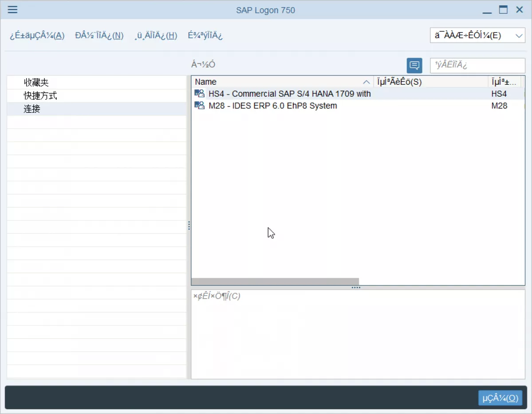The width and height of the screenshot is (532, 414).
Task: Select M28 - IDES ERP 6.0 EhP8 System row
Action: tap(358, 106)
